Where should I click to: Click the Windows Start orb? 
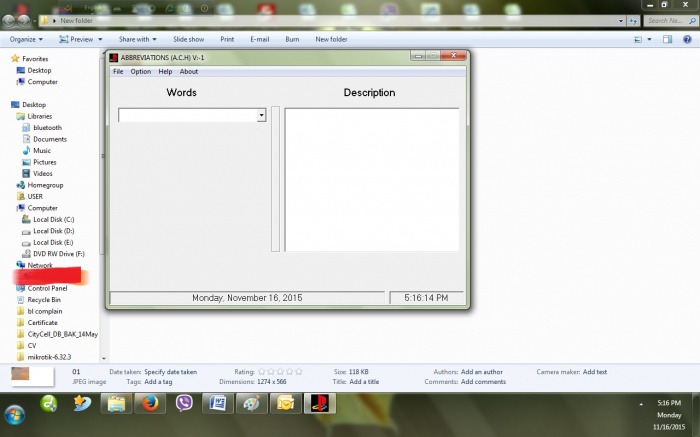[x=15, y=413]
